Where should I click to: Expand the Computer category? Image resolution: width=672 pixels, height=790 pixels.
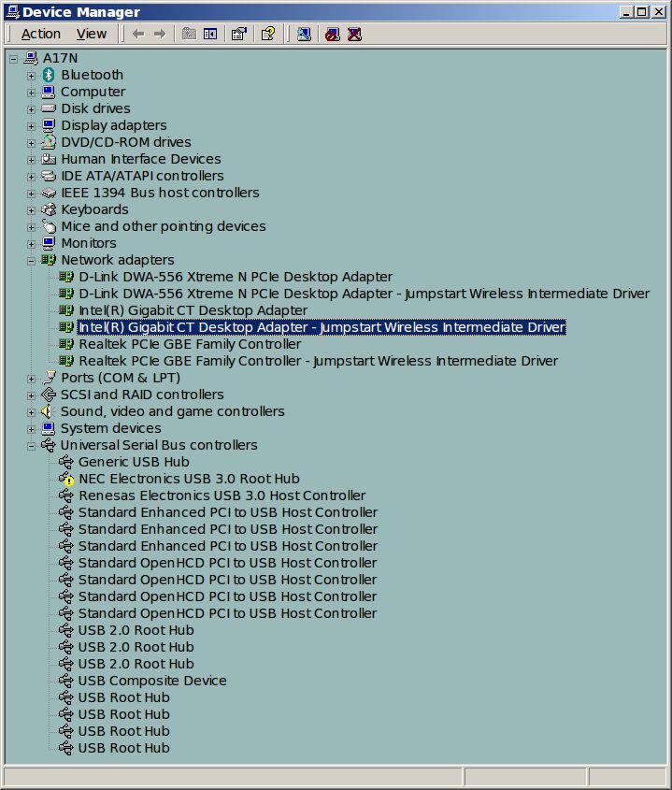31,93
